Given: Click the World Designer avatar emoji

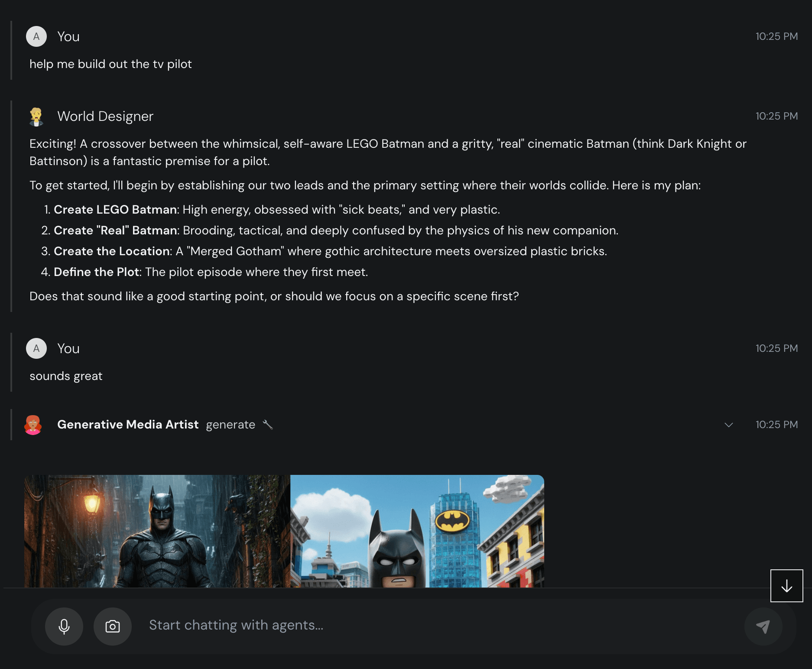Looking at the screenshot, I should point(36,116).
